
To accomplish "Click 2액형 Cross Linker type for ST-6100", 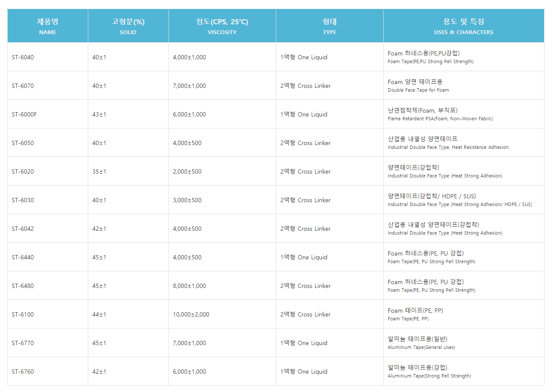I will click(x=305, y=314).
